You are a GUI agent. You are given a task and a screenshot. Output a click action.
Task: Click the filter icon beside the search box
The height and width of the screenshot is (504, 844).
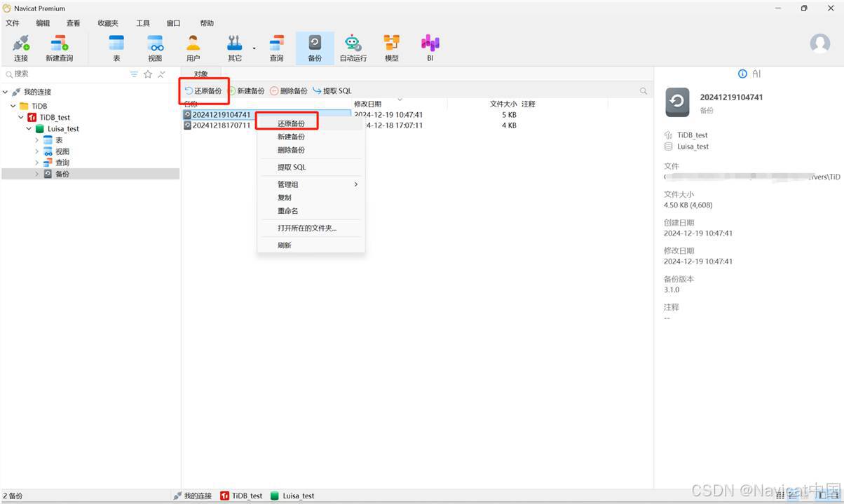click(134, 74)
